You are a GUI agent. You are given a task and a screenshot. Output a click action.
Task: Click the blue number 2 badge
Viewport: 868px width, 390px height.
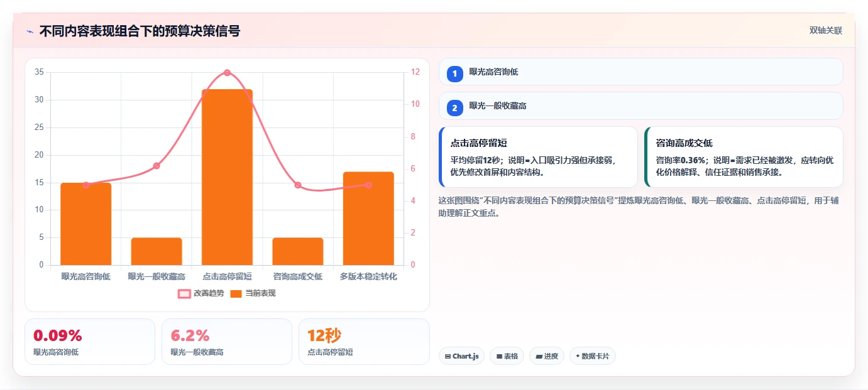point(455,108)
